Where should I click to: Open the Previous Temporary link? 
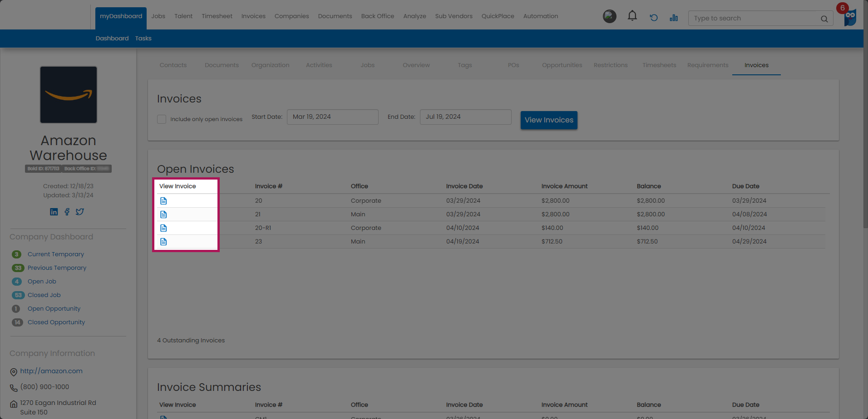pyautogui.click(x=57, y=268)
